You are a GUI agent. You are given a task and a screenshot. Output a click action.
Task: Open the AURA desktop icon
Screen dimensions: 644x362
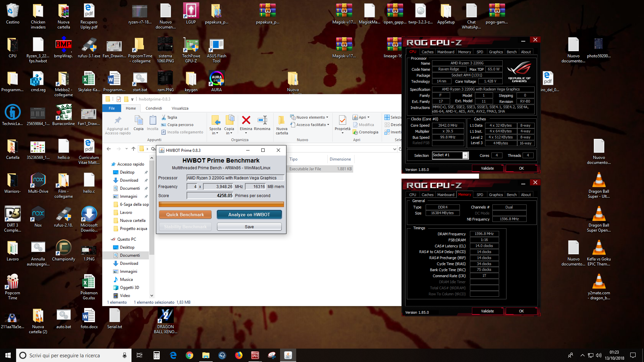click(216, 81)
